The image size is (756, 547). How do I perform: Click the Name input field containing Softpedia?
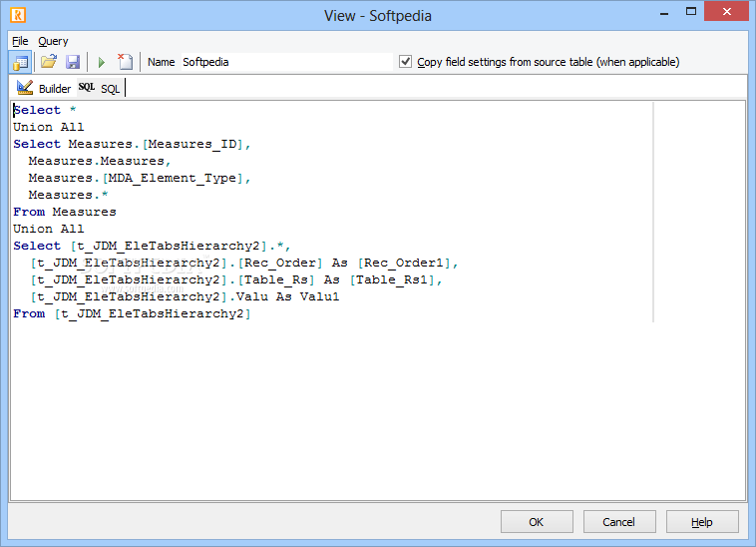click(x=287, y=62)
